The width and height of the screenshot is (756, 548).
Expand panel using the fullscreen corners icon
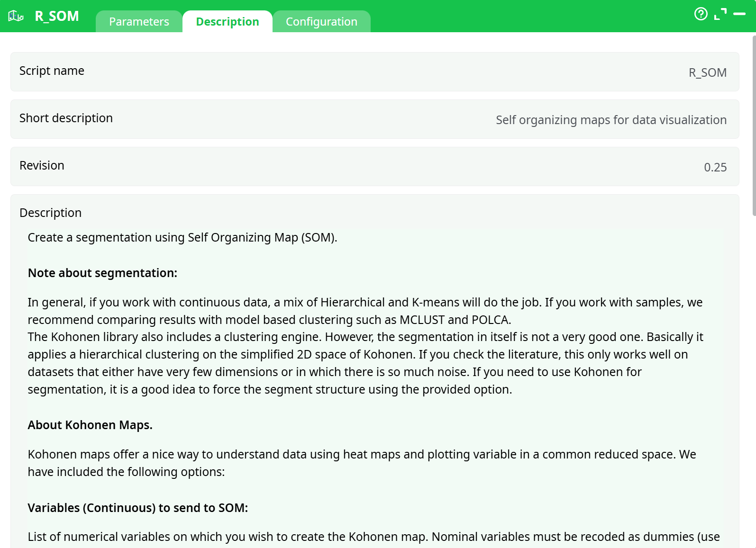(720, 14)
